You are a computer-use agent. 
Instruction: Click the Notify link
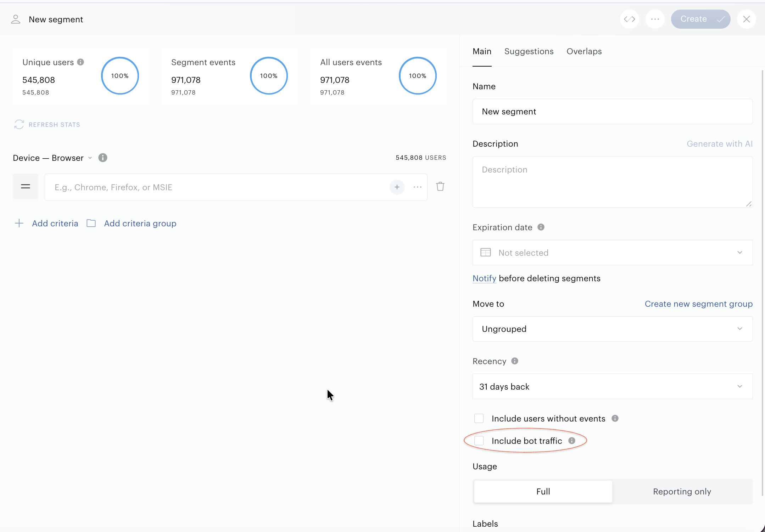click(x=484, y=278)
